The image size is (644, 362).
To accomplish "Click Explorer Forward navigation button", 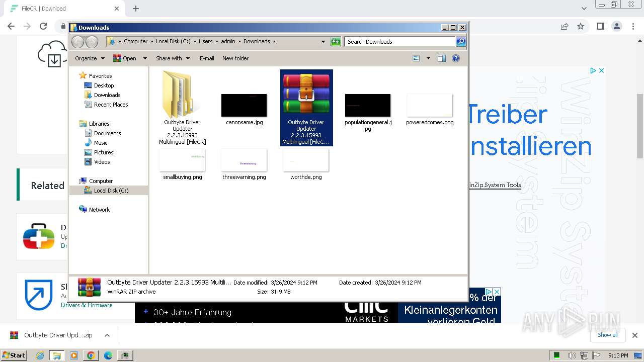I will [x=92, y=42].
